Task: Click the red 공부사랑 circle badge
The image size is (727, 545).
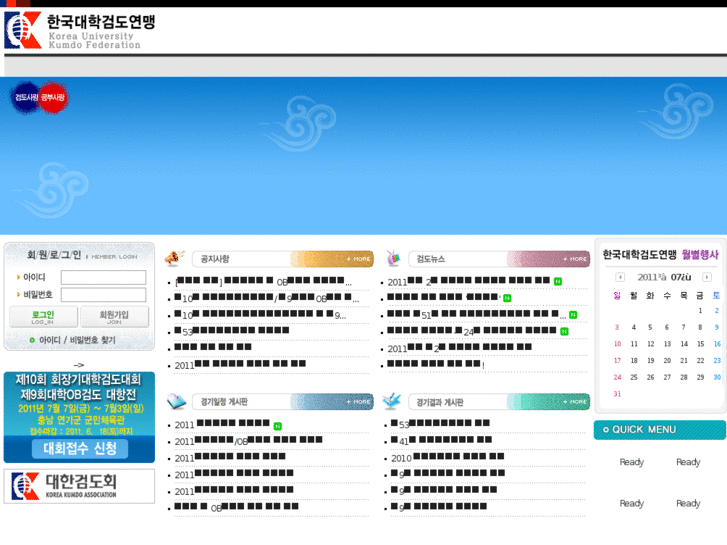Action: 52,97
